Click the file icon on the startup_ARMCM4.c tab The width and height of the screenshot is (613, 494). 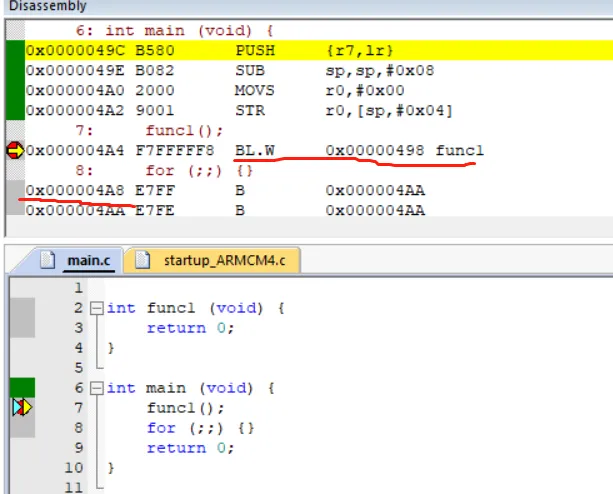143,261
